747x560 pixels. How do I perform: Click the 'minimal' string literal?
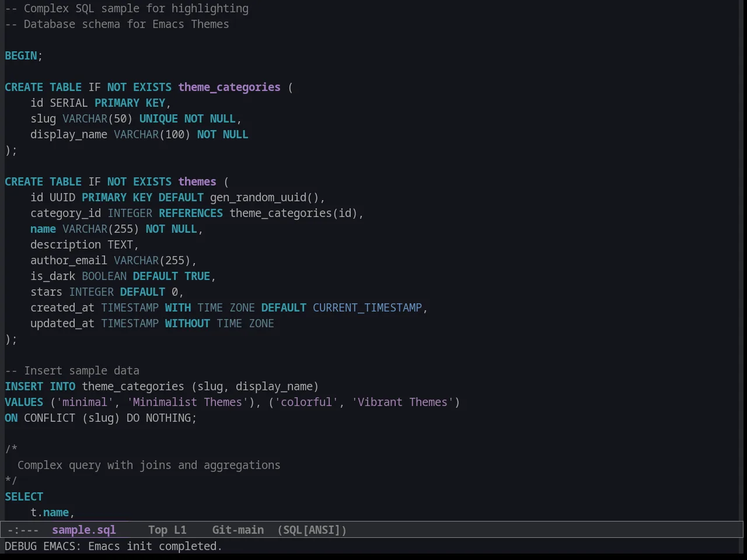click(x=85, y=402)
